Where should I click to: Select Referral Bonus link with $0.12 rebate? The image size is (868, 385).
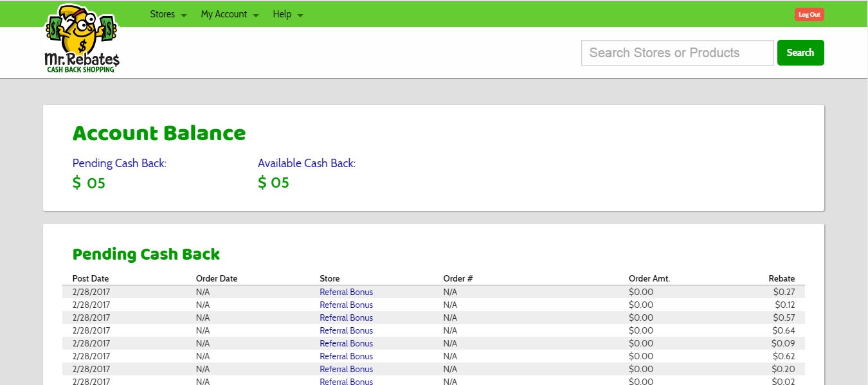pos(346,305)
